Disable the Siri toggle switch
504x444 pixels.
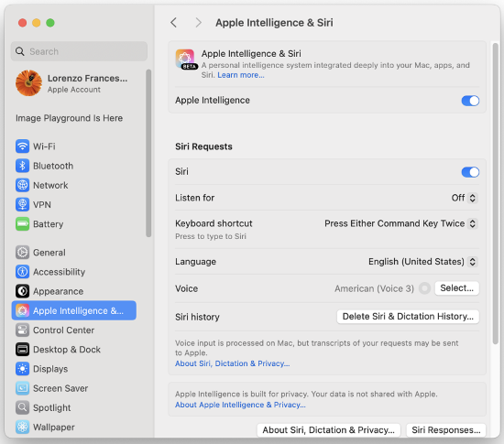coord(470,172)
